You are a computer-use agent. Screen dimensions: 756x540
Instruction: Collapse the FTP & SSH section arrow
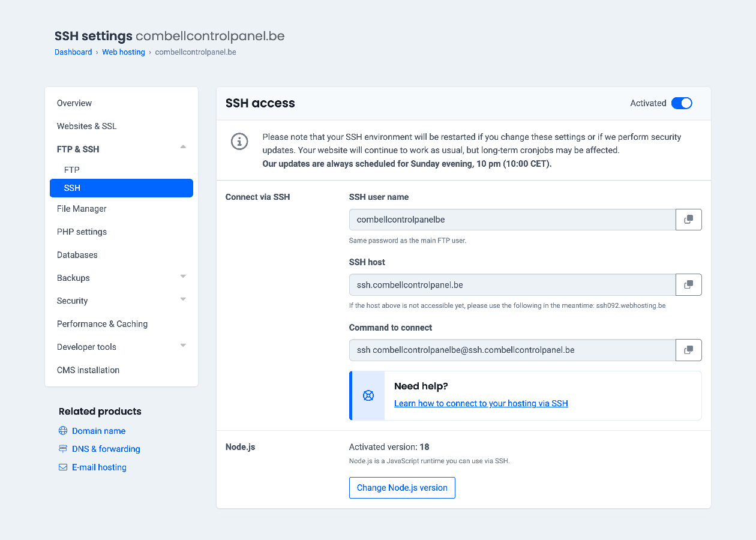(x=183, y=147)
